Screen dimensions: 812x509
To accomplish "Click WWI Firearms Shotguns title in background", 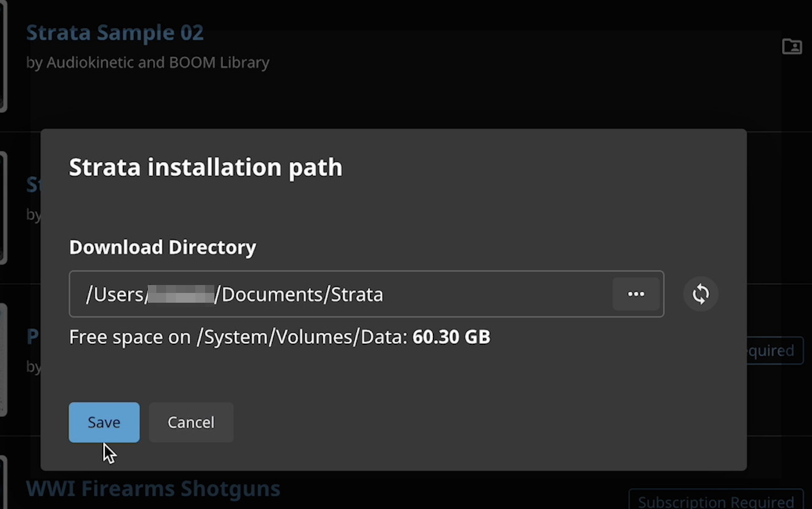I will (153, 489).
